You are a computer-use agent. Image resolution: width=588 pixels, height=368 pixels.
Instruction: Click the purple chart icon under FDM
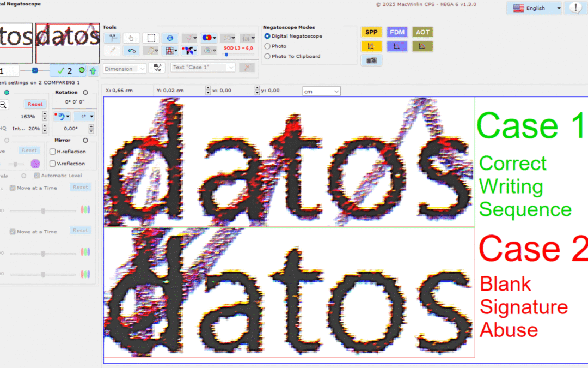[397, 46]
